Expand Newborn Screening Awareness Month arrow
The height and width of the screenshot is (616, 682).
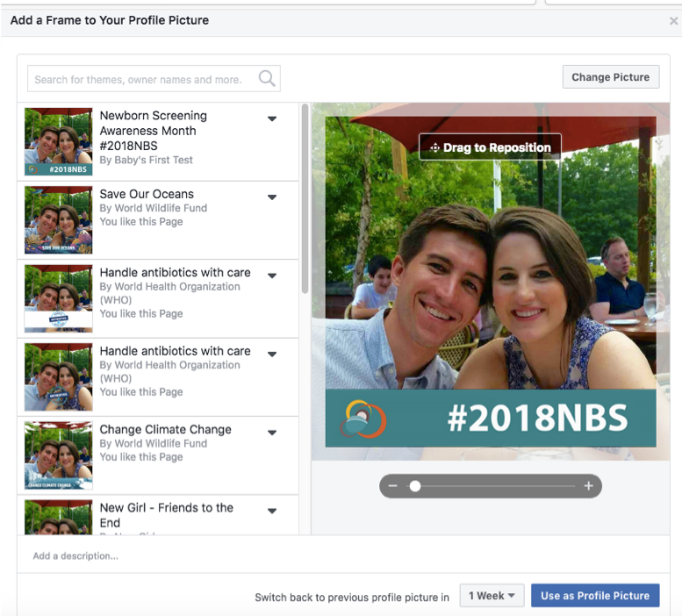tap(272, 118)
